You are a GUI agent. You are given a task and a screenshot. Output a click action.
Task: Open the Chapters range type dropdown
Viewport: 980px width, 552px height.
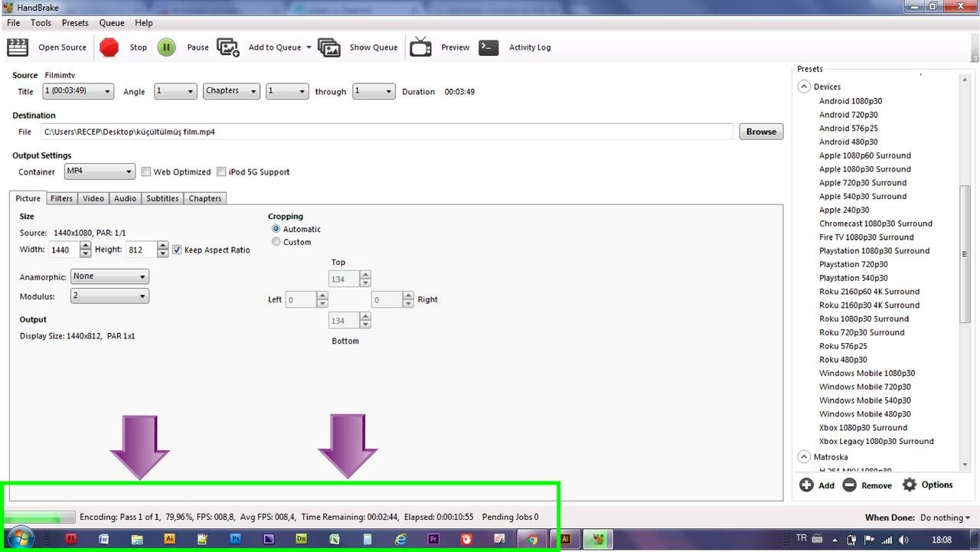[232, 91]
